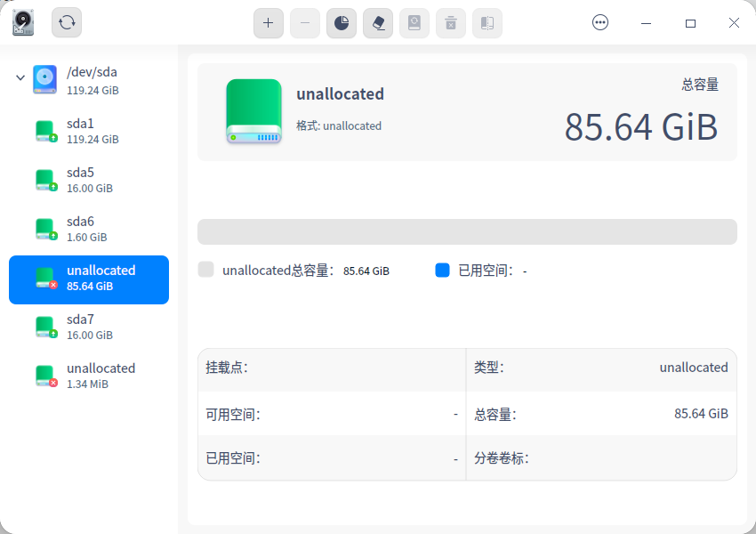Toggle the unallocated 总容量 legend checkbox
Viewport: 756px width, 534px height.
(205, 270)
